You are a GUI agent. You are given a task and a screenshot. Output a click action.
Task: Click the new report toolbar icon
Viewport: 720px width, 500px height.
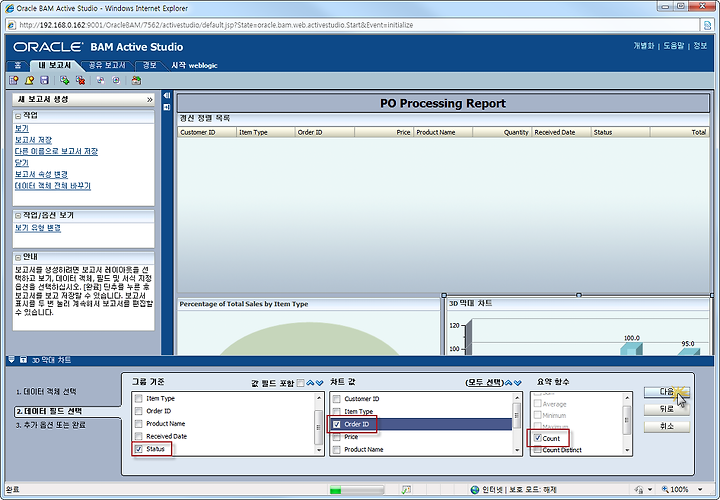(x=14, y=80)
